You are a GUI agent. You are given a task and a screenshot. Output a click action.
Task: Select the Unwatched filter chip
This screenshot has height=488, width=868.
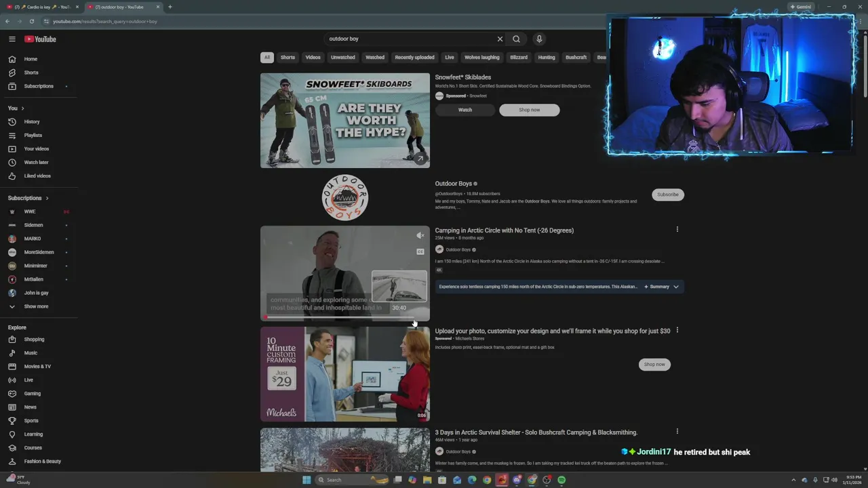(x=342, y=58)
